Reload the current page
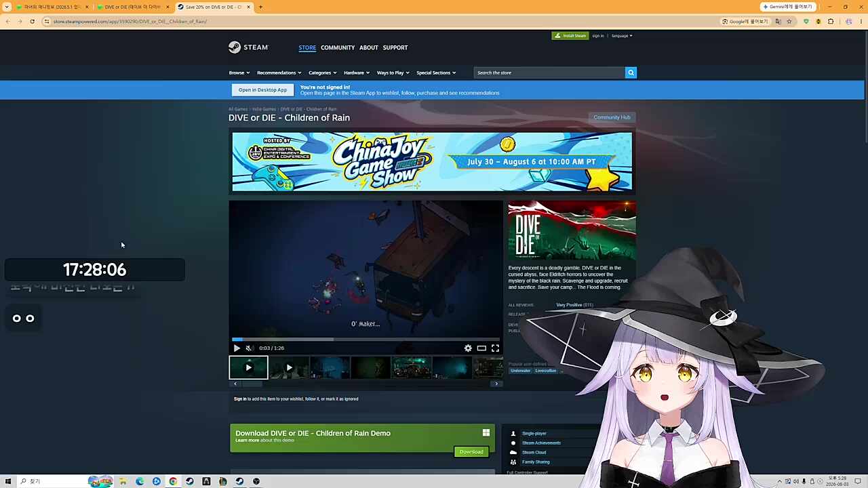The width and height of the screenshot is (868, 488). point(32,22)
